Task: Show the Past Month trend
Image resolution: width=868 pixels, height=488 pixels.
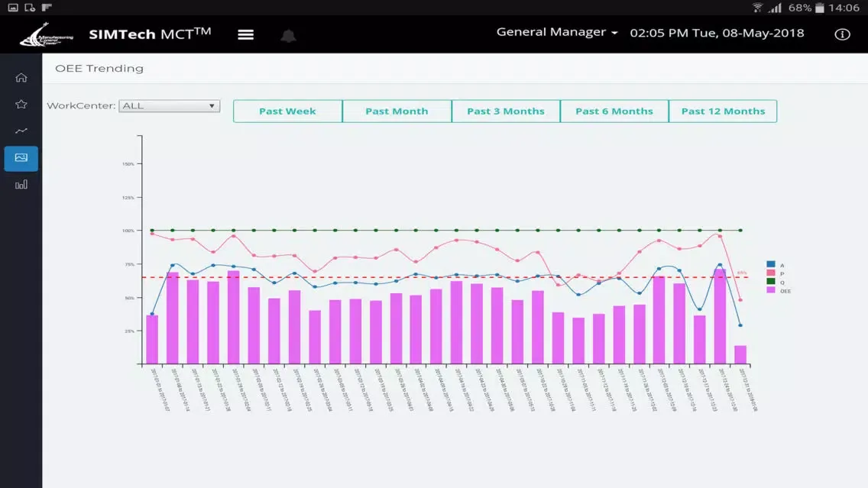Action: click(397, 111)
